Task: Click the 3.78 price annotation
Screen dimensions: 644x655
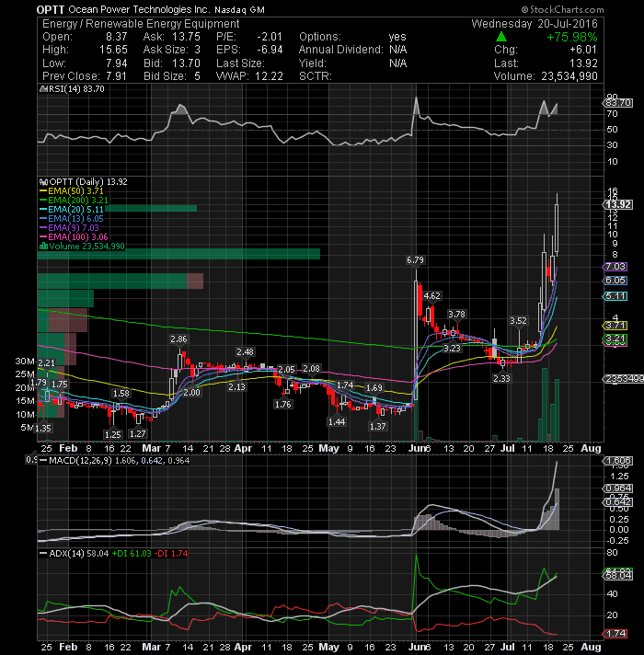Action: (456, 314)
